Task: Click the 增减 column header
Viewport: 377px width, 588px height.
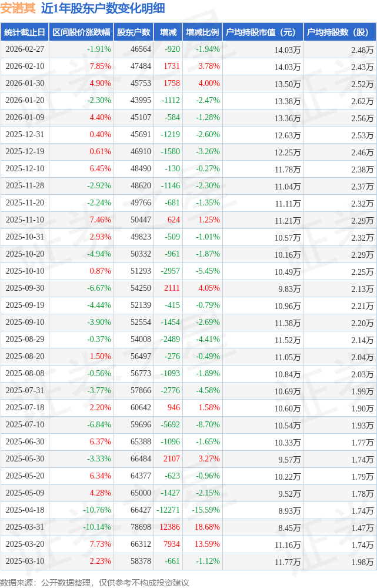Action: [168, 32]
